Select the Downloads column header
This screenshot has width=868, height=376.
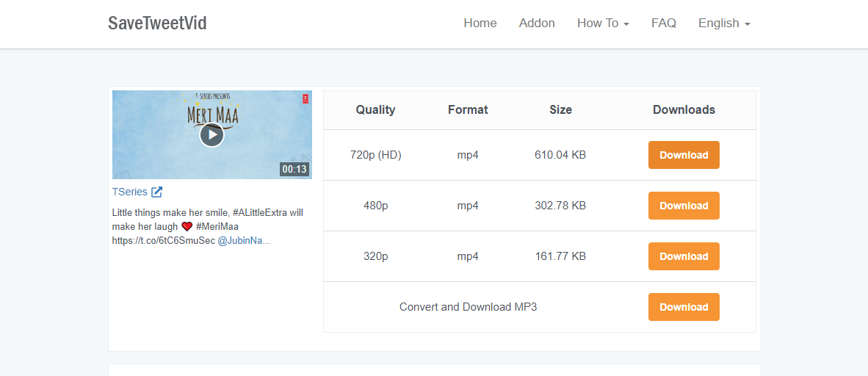(x=684, y=109)
